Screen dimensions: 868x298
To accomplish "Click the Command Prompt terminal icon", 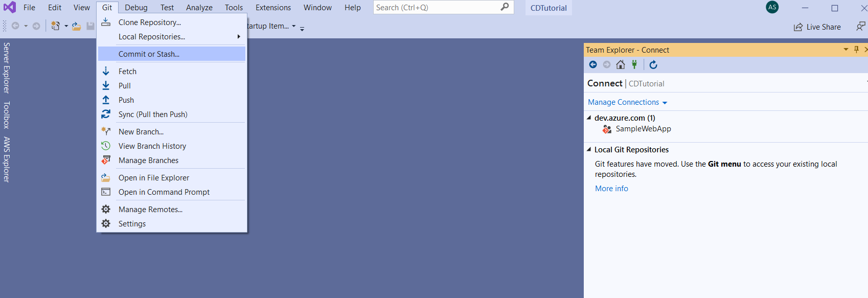I will tap(106, 192).
